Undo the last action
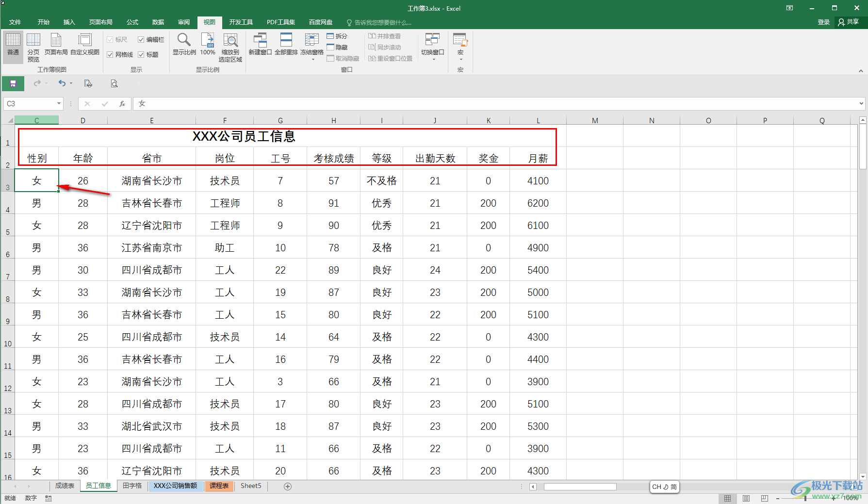Viewport: 868px width, 504px height. coord(62,83)
